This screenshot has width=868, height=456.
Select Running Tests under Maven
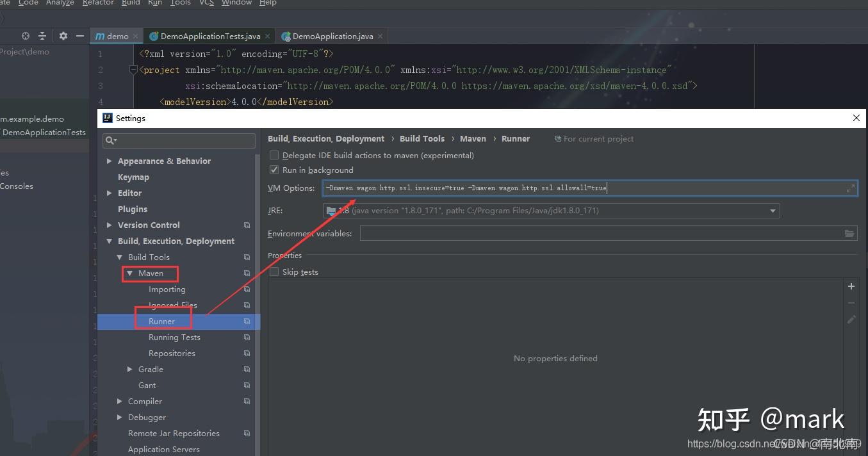pos(174,338)
